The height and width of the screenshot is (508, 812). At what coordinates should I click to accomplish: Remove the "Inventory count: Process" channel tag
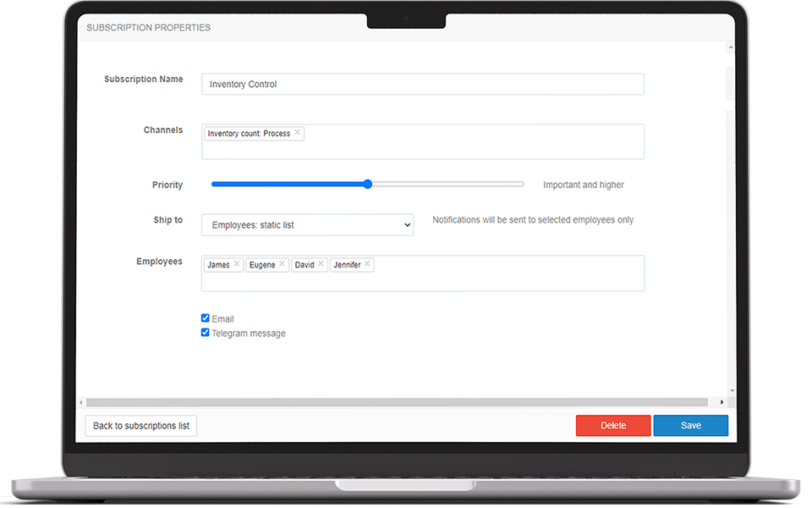click(x=298, y=133)
